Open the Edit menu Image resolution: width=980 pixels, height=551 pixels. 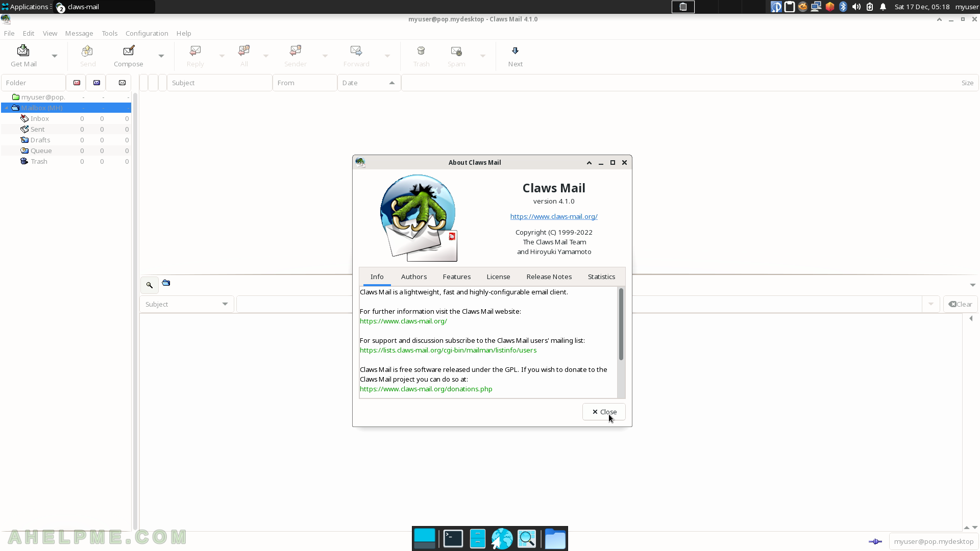click(x=29, y=33)
